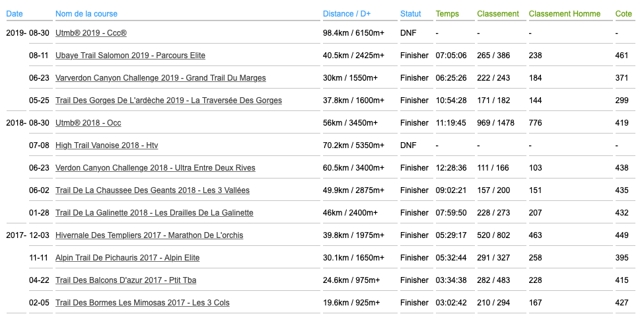This screenshot has width=644, height=318.
Task: Click the Nom de la course header
Action: (x=86, y=14)
